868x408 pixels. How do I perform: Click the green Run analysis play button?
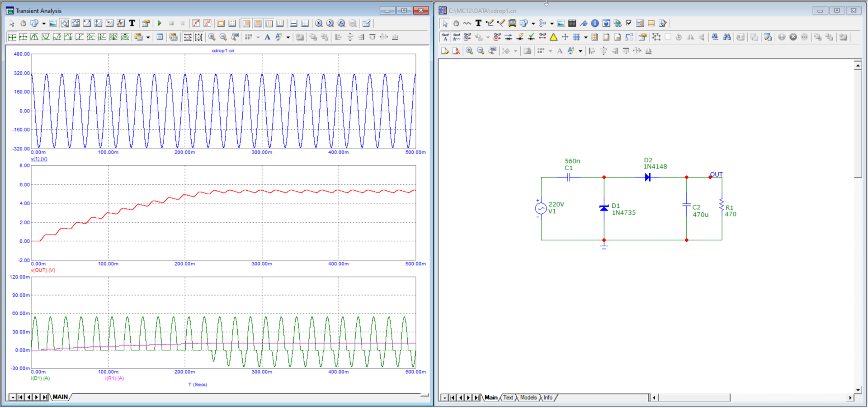(x=160, y=23)
